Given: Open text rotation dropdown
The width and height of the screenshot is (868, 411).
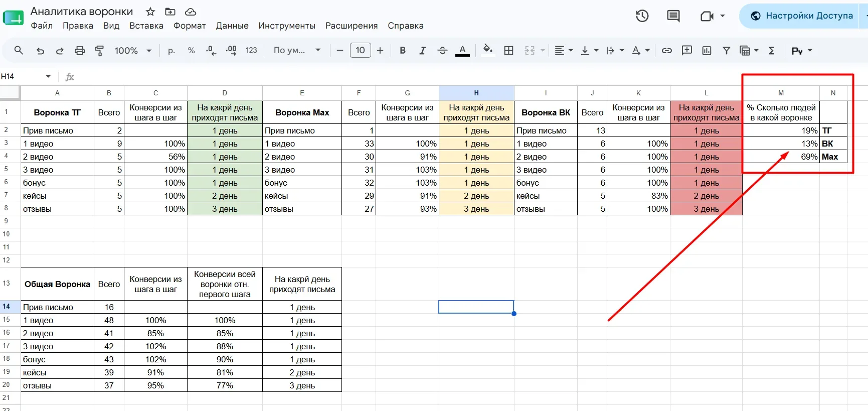Looking at the screenshot, I should pyautogui.click(x=640, y=50).
